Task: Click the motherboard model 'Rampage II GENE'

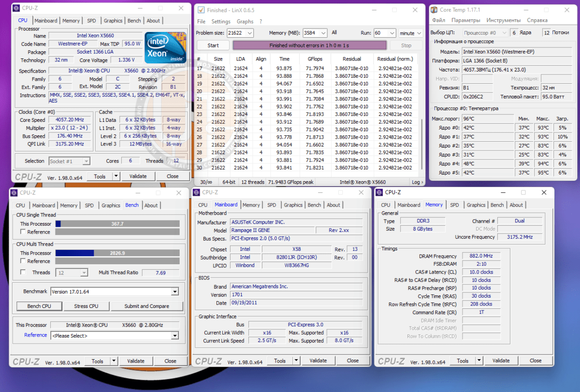Action: 272,230
